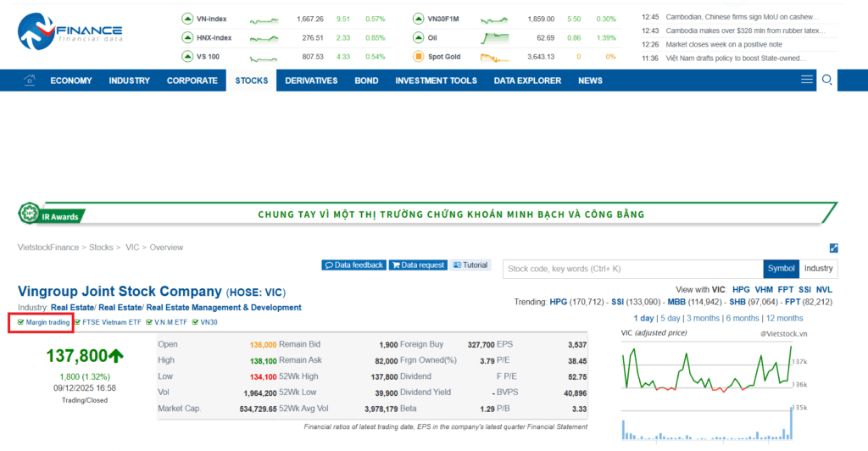Click the VN-Index up arrow icon

click(187, 19)
